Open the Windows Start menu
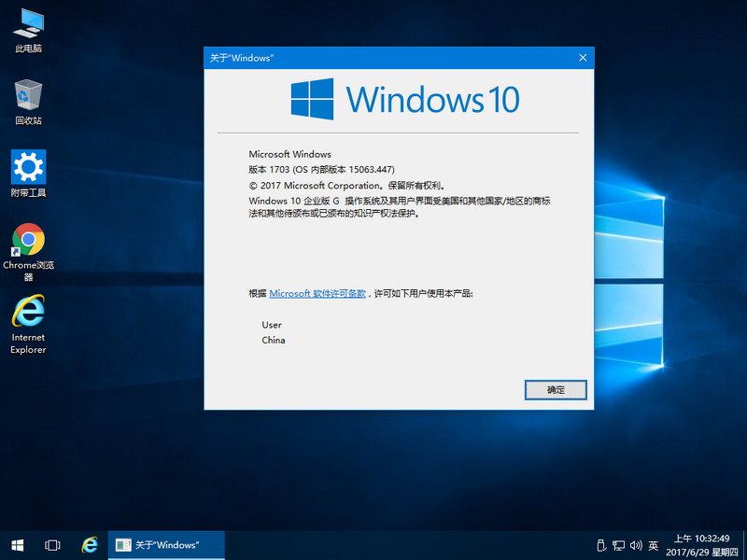747x560 pixels. tap(18, 545)
